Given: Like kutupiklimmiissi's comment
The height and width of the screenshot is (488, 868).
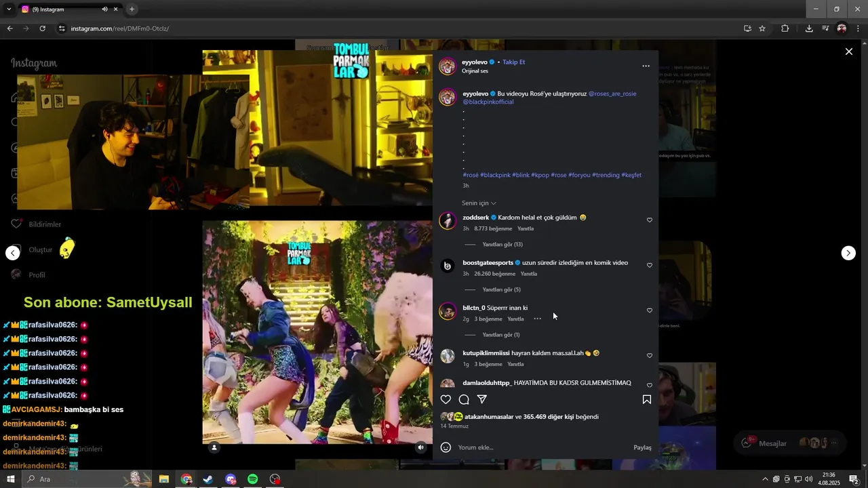Looking at the screenshot, I should pyautogui.click(x=649, y=356).
